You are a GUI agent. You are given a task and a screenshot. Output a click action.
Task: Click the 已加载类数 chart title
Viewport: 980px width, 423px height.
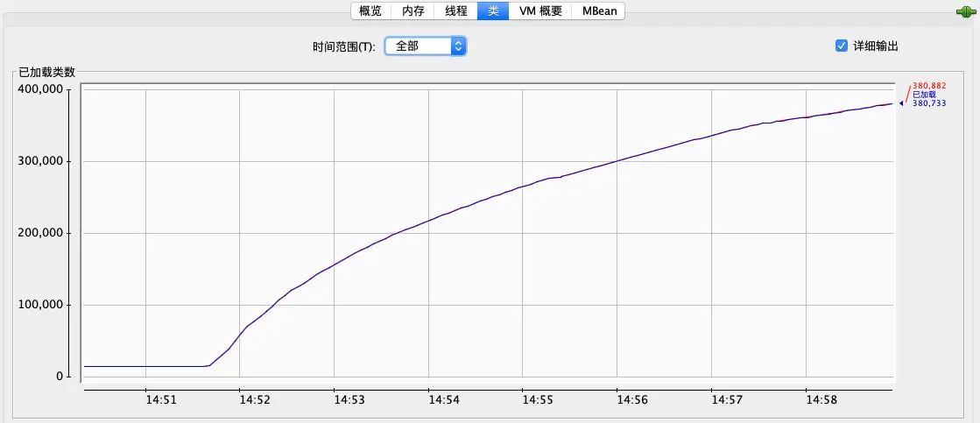pos(47,72)
